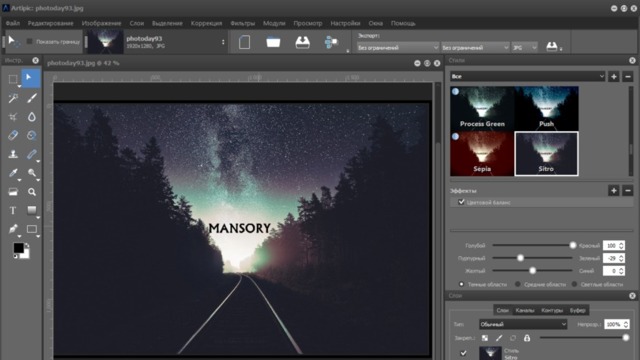
Task: Select the Text tool
Action: [13, 211]
